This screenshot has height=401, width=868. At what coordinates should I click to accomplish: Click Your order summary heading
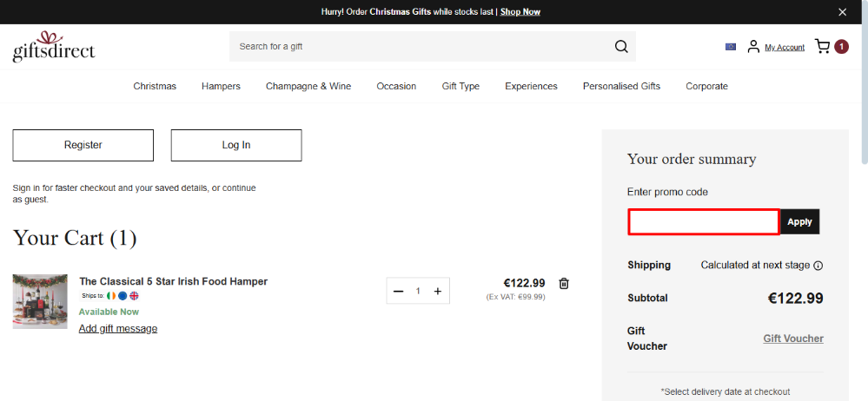692,160
